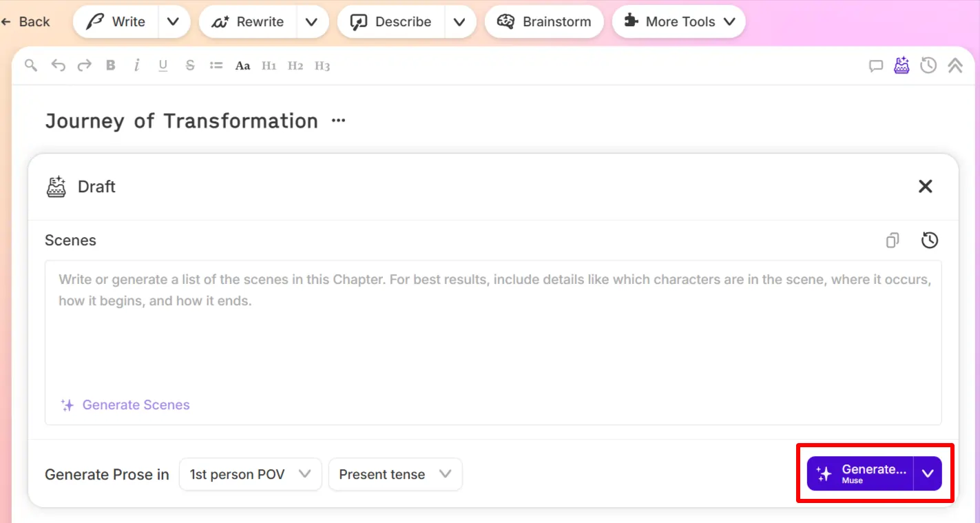This screenshot has width=980, height=523.
Task: Open the More Tools menu
Action: point(678,22)
